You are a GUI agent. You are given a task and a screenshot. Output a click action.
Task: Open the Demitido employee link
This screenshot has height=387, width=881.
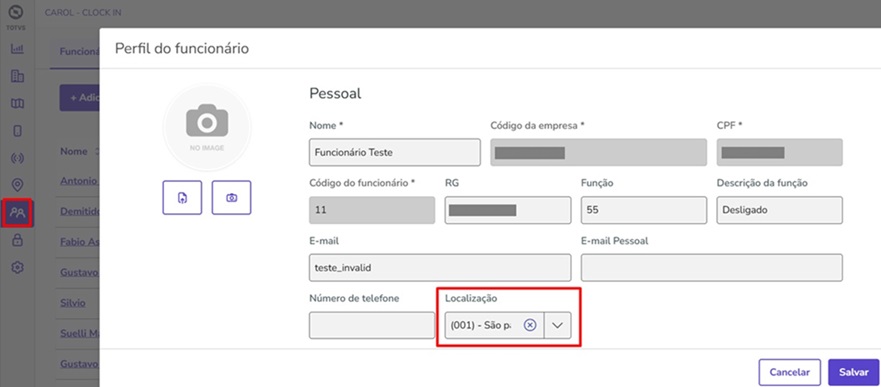(x=79, y=211)
